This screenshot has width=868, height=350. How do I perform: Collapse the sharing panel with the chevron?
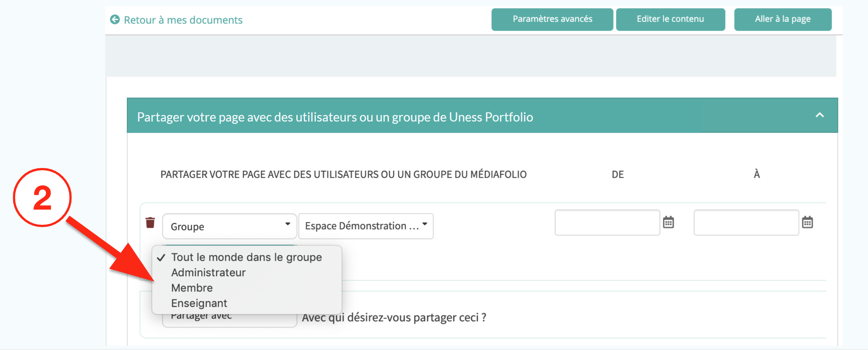(x=820, y=115)
